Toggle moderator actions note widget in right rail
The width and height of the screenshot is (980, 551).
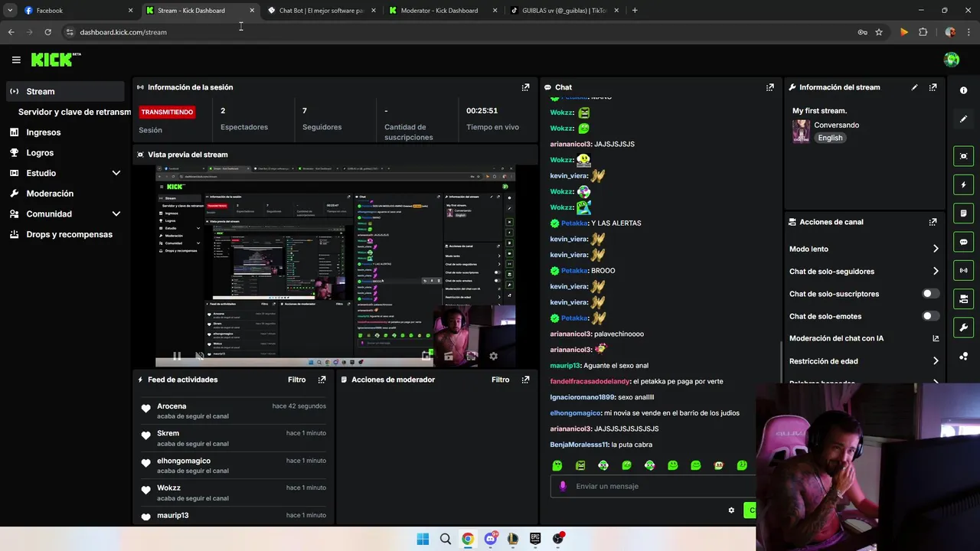(963, 213)
